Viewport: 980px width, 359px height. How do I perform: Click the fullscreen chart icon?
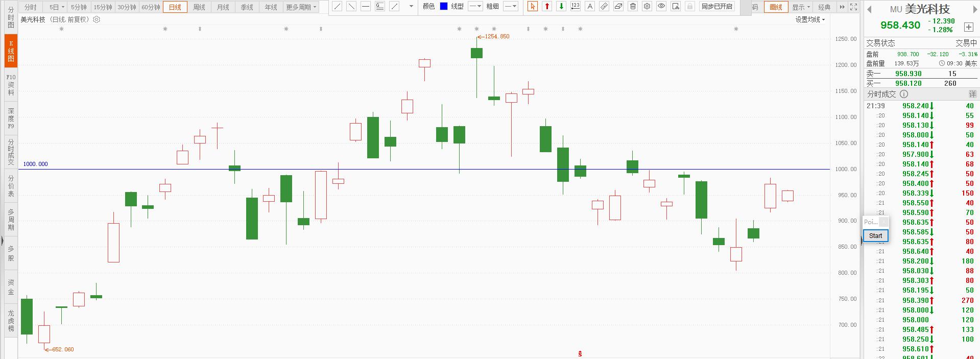pos(854,7)
